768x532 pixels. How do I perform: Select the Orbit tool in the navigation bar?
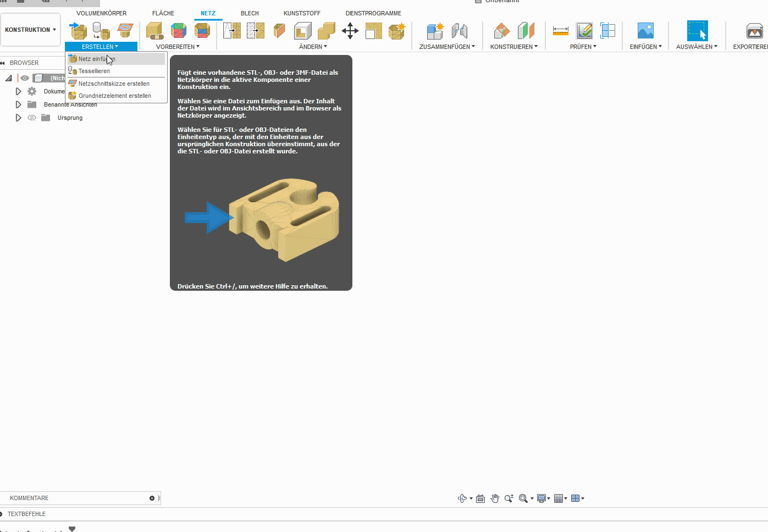(462, 498)
